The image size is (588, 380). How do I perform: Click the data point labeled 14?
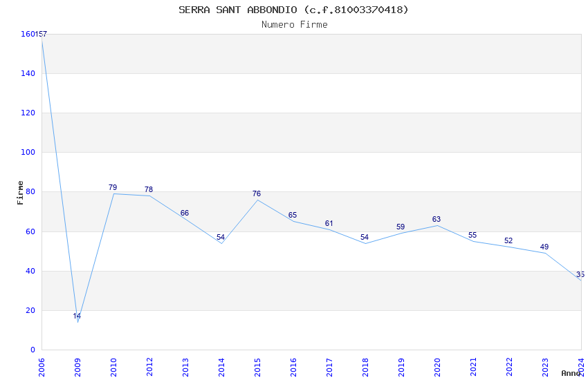[77, 316]
